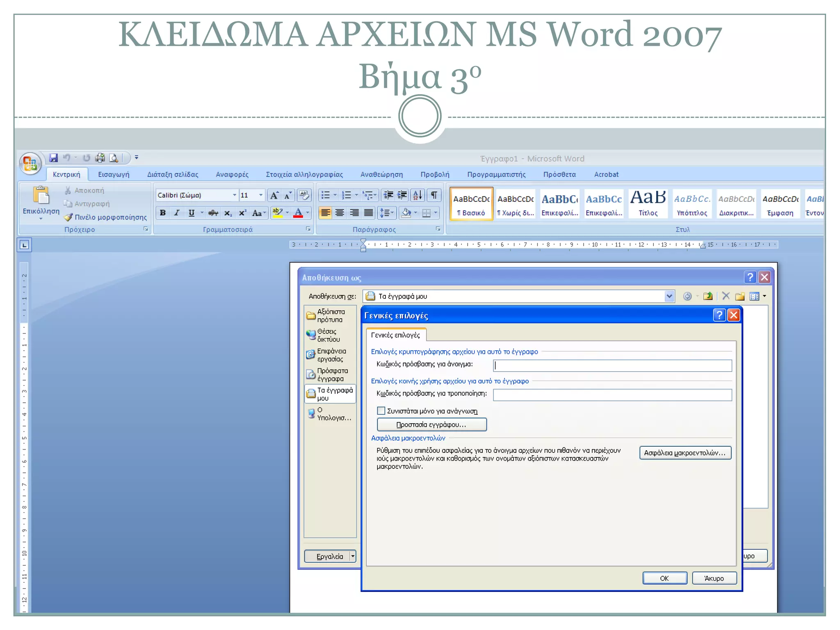The width and height of the screenshot is (840, 630).
Task: Click the Επικόλληση paste icon
Action: pos(41,196)
